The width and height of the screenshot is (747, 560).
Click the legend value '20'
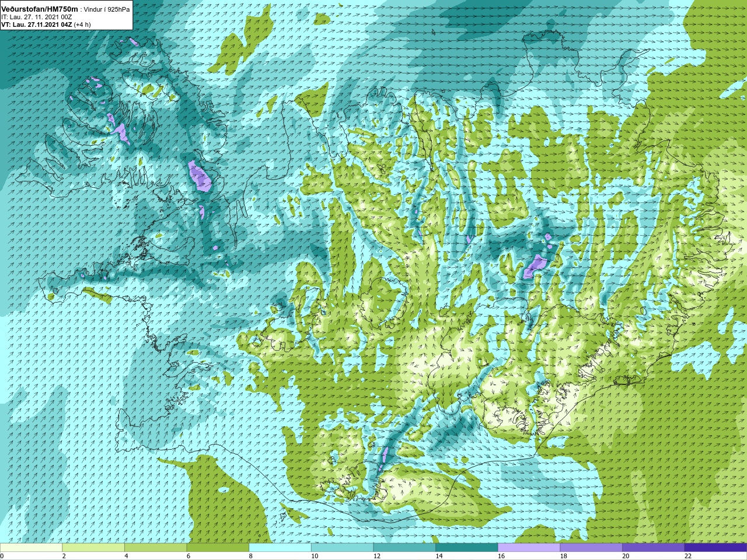(x=626, y=556)
